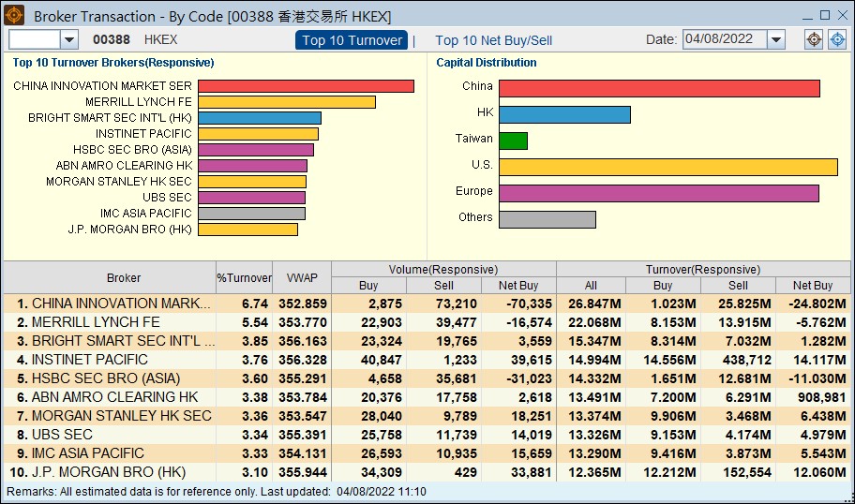The image size is (855, 504).
Task: Close the Broker Transaction window
Action: [842, 15]
